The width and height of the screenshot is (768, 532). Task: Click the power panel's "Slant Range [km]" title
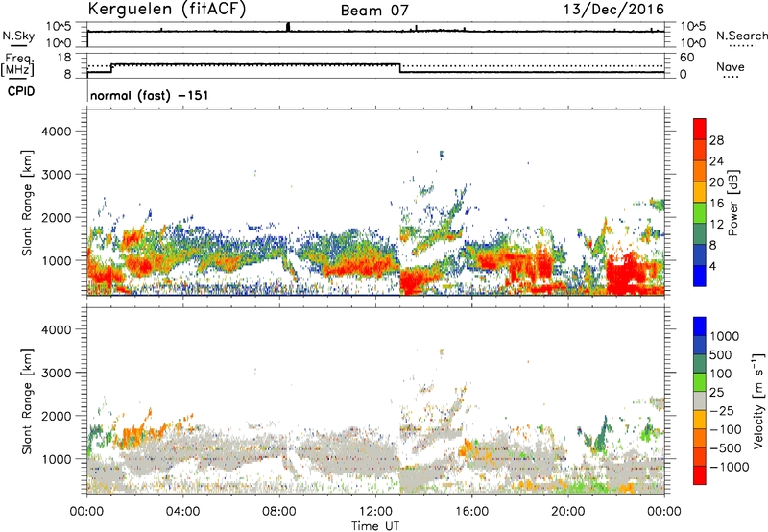(x=27, y=203)
